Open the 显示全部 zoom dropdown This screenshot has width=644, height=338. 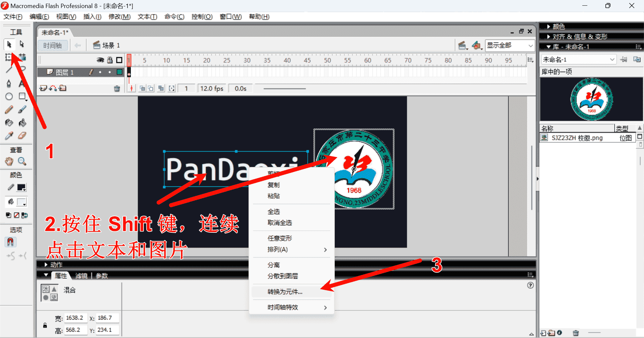point(510,46)
